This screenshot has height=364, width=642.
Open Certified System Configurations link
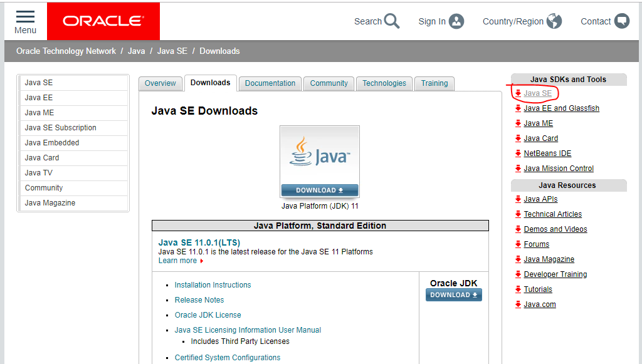pyautogui.click(x=228, y=358)
